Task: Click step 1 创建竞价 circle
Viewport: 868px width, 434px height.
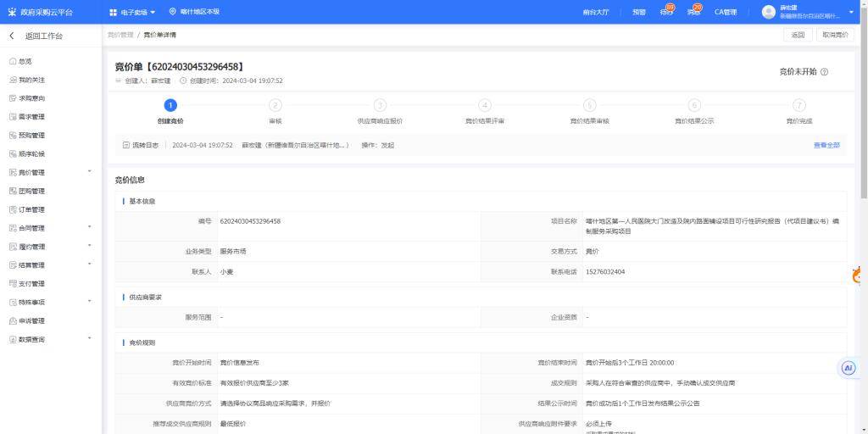Action: click(170, 105)
